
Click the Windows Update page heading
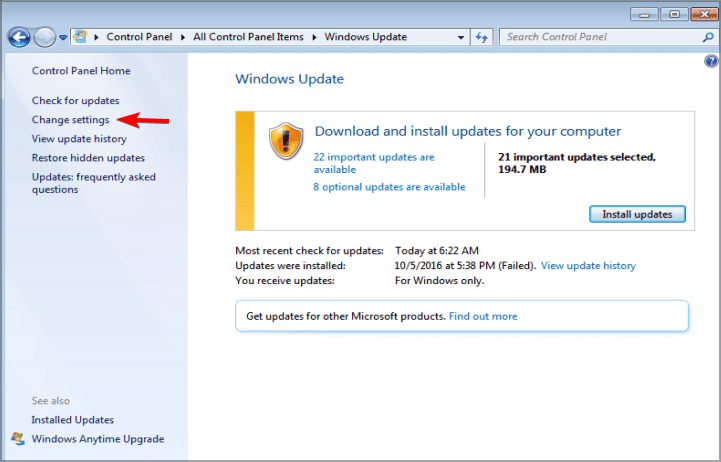click(x=290, y=79)
